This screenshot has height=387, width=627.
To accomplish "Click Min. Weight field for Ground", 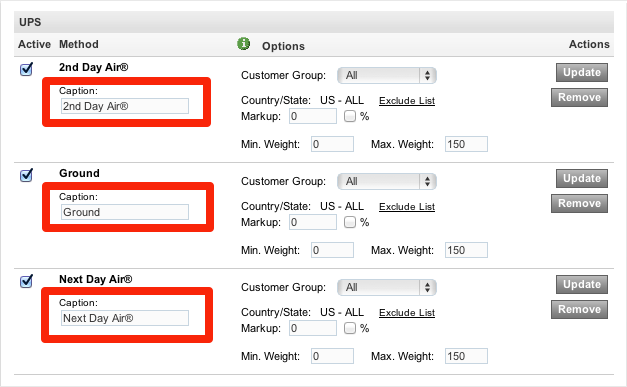I will [332, 250].
